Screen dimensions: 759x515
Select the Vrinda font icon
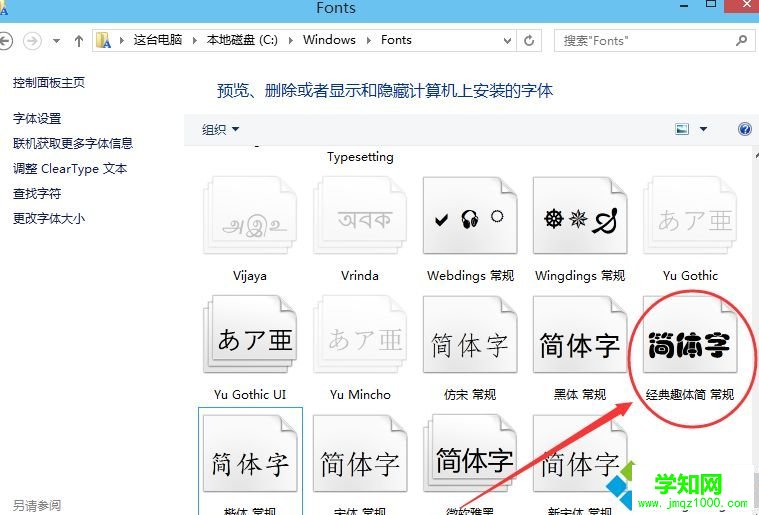tap(360, 215)
